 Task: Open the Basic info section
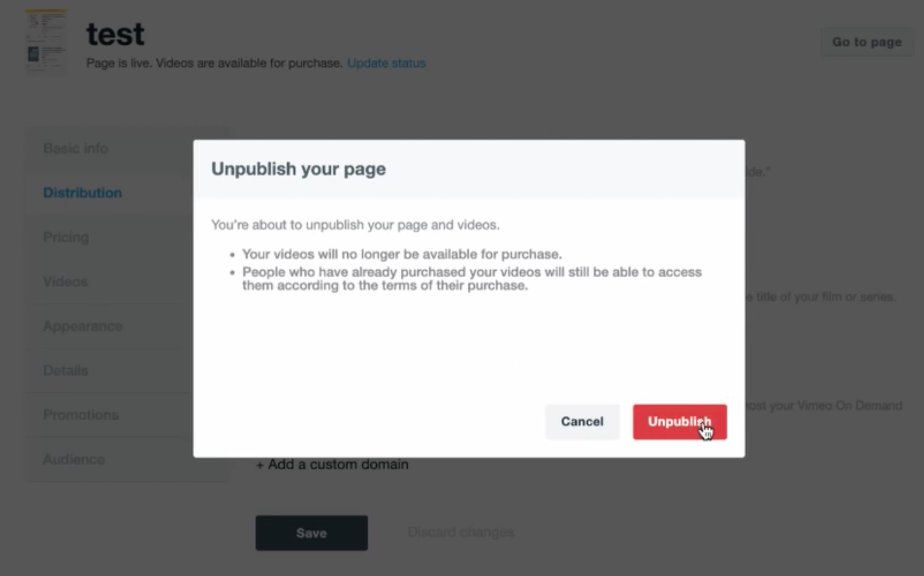[x=74, y=147]
